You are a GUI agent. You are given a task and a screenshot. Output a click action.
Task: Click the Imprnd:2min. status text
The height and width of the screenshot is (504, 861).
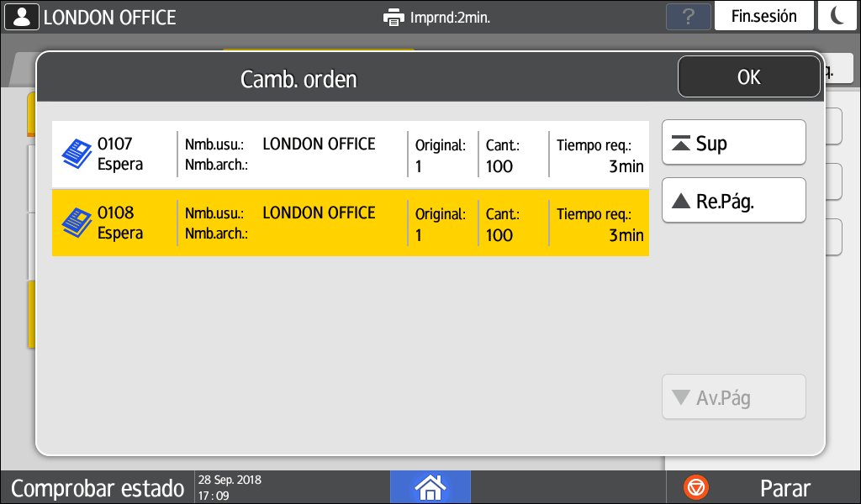(450, 18)
